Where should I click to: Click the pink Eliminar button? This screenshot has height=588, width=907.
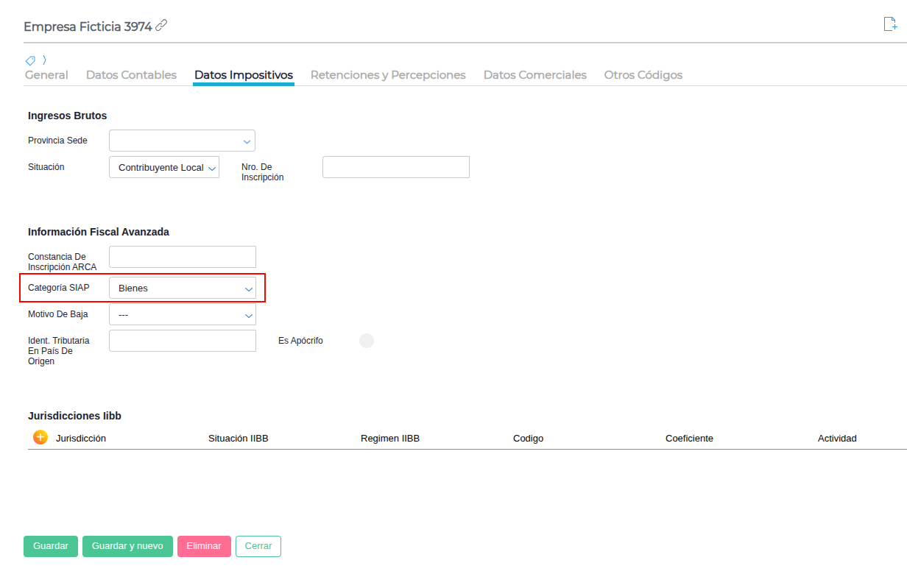click(204, 546)
